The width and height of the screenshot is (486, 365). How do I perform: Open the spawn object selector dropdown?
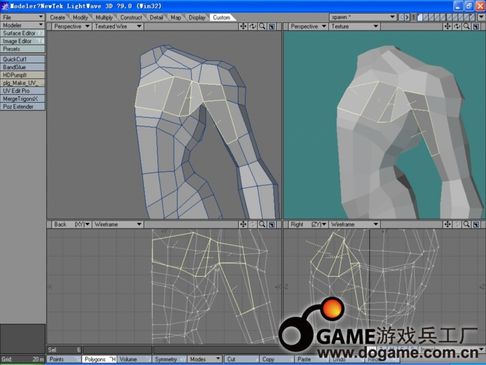point(363,17)
